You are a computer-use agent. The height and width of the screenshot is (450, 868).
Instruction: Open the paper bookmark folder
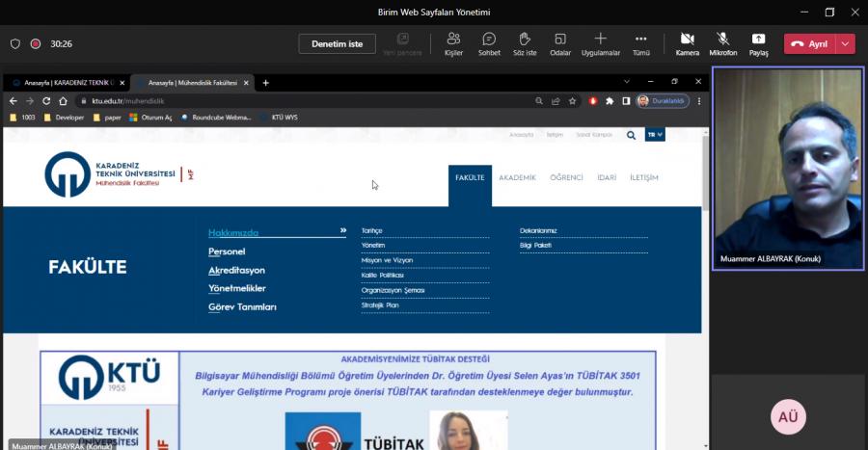tap(107, 118)
